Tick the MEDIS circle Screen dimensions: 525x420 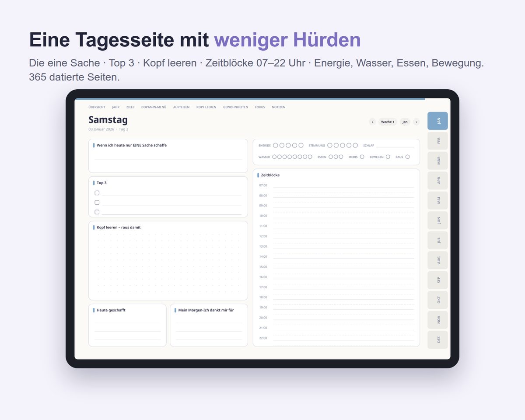click(x=362, y=157)
